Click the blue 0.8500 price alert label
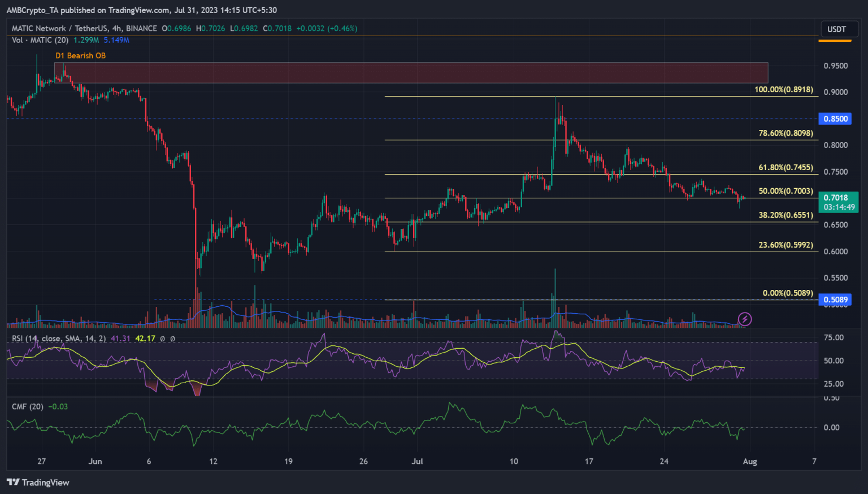This screenshot has height=494, width=868. click(835, 119)
